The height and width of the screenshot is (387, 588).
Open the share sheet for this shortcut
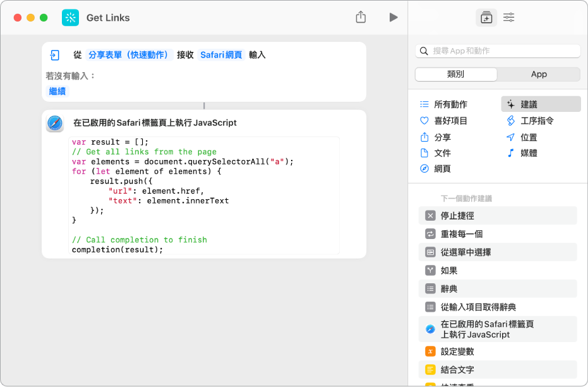361,17
